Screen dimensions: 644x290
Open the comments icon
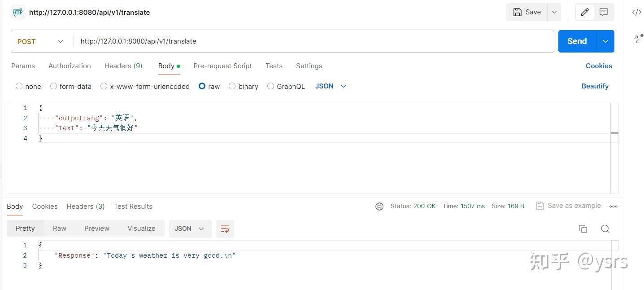coord(604,12)
